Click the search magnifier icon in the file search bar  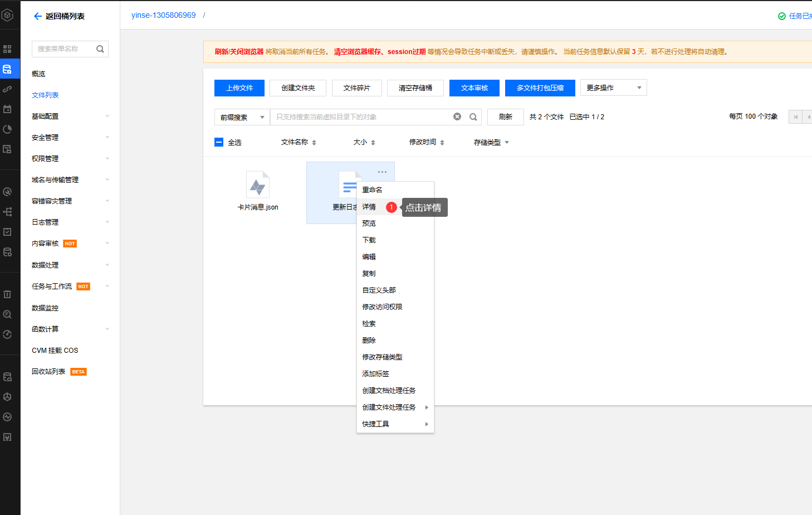coord(473,117)
